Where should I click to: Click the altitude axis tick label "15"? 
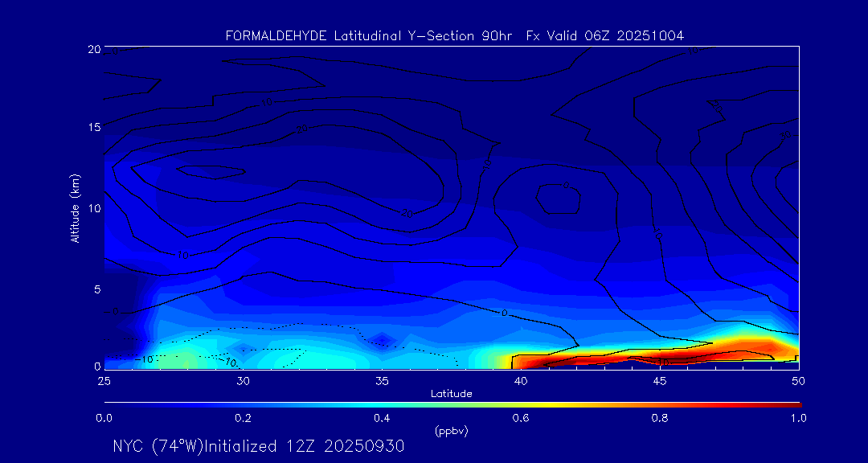pyautogui.click(x=94, y=127)
